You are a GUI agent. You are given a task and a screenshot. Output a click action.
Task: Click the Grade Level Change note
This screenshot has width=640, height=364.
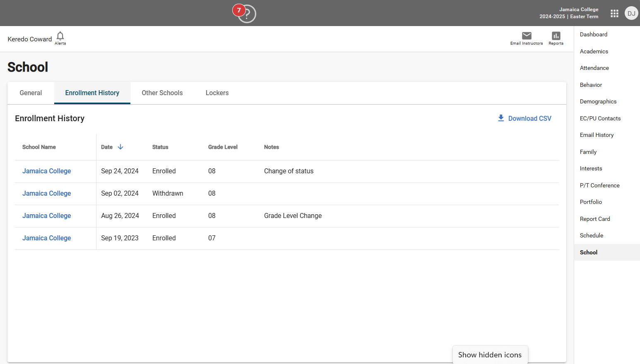(x=293, y=216)
